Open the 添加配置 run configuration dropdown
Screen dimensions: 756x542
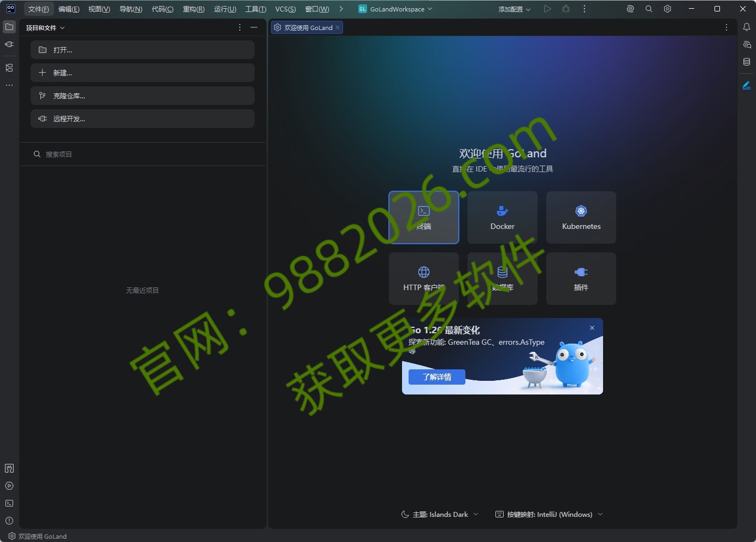coord(514,9)
